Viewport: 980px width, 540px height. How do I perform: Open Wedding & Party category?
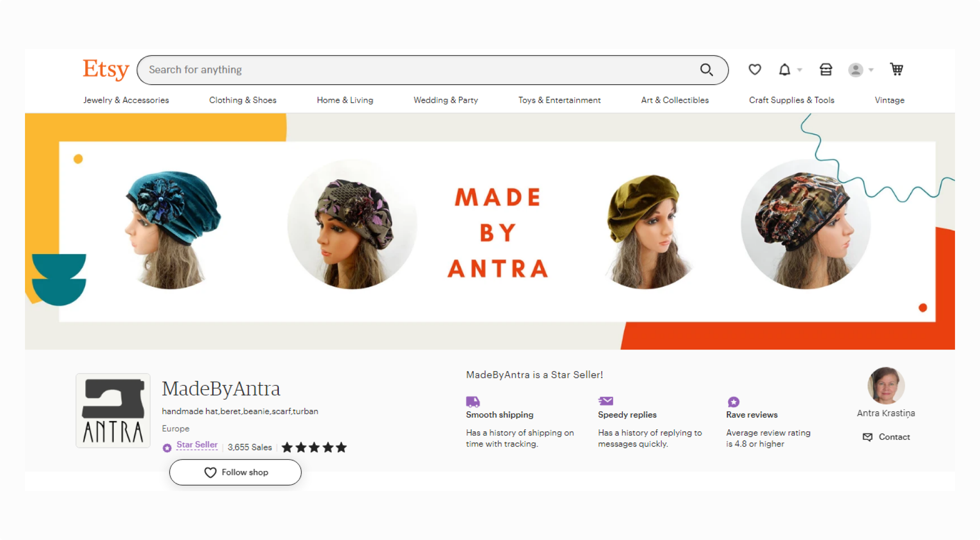point(446,100)
